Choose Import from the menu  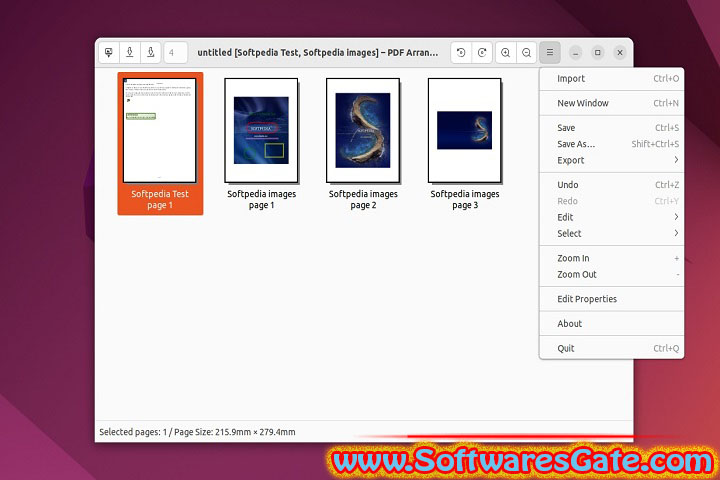pos(612,79)
